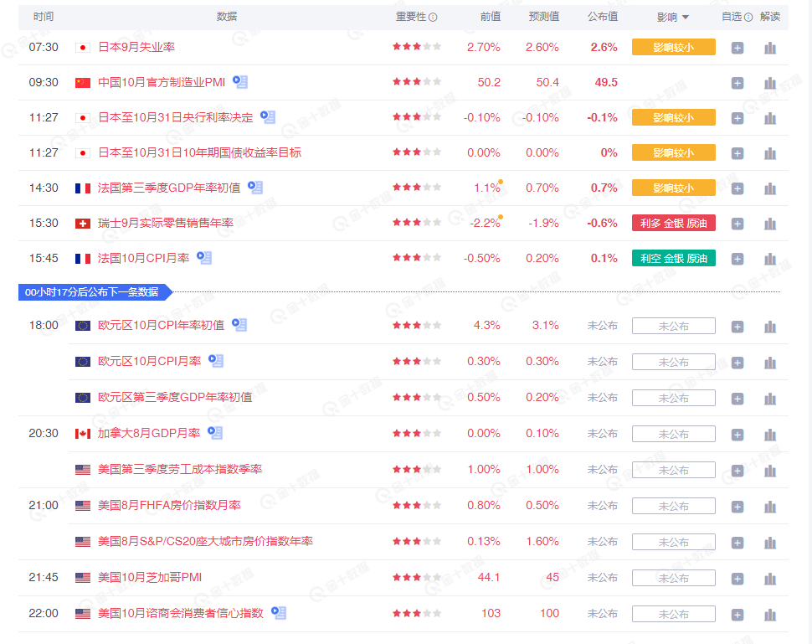Open chart icon for 美国10月咨商会消费者信心指数

click(x=770, y=614)
